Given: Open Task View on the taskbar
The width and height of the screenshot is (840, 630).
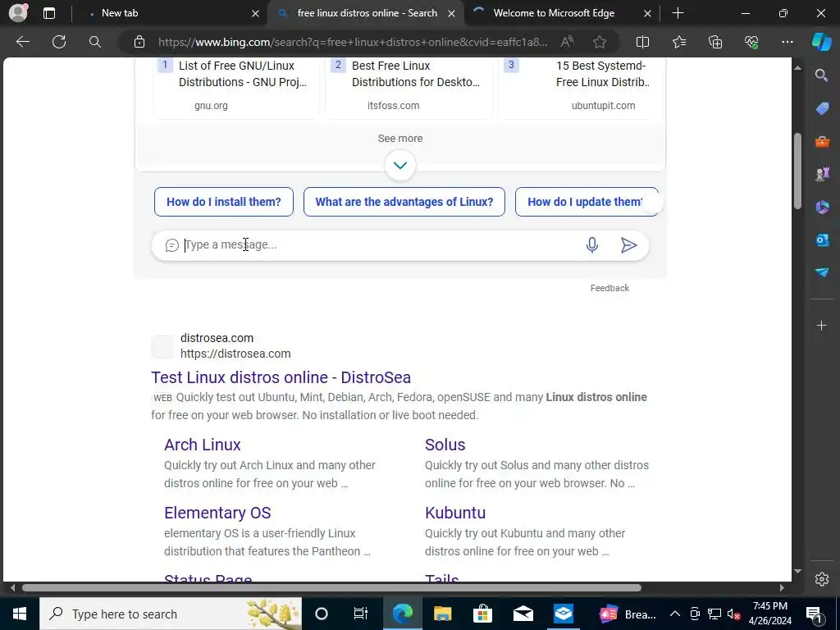Looking at the screenshot, I should tap(361, 614).
